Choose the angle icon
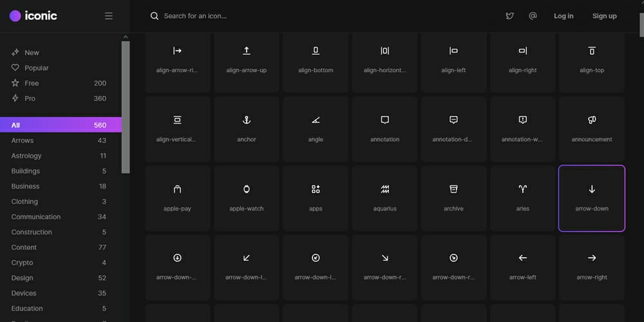This screenshot has width=644, height=322. [x=316, y=129]
